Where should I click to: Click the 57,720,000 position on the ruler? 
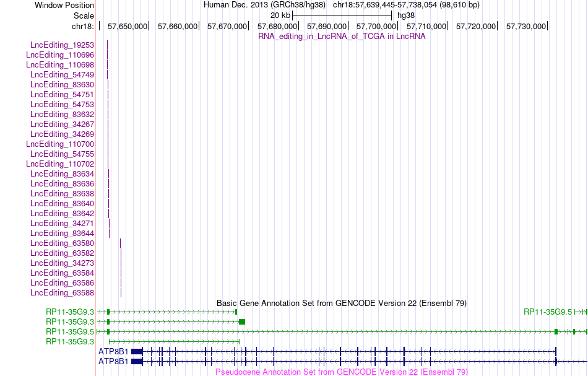click(476, 26)
